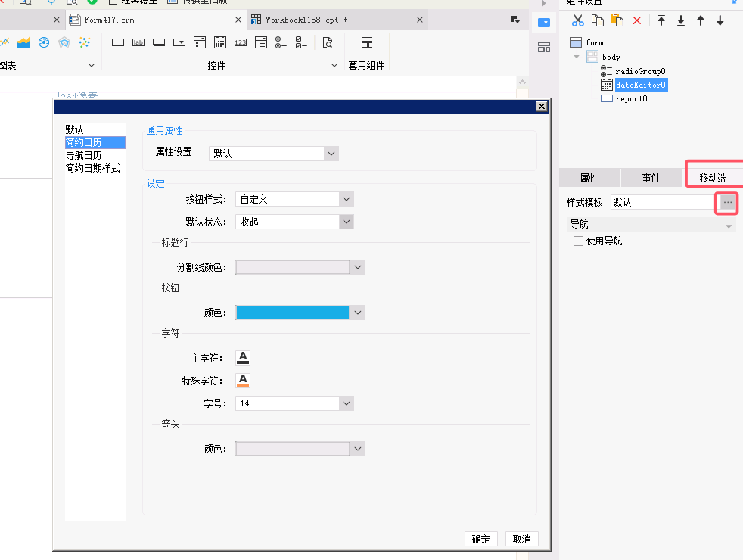Select the text area widget icon
Image resolution: width=743 pixels, height=560 pixels.
pos(260,42)
